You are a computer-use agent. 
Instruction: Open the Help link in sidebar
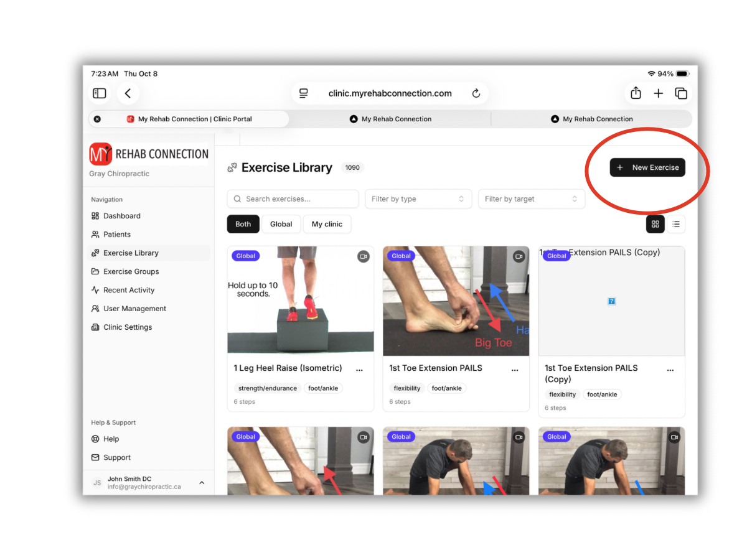(149, 439)
